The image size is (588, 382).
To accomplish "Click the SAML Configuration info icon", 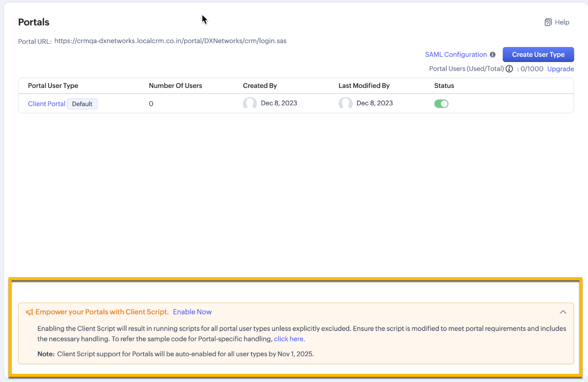I will click(493, 55).
